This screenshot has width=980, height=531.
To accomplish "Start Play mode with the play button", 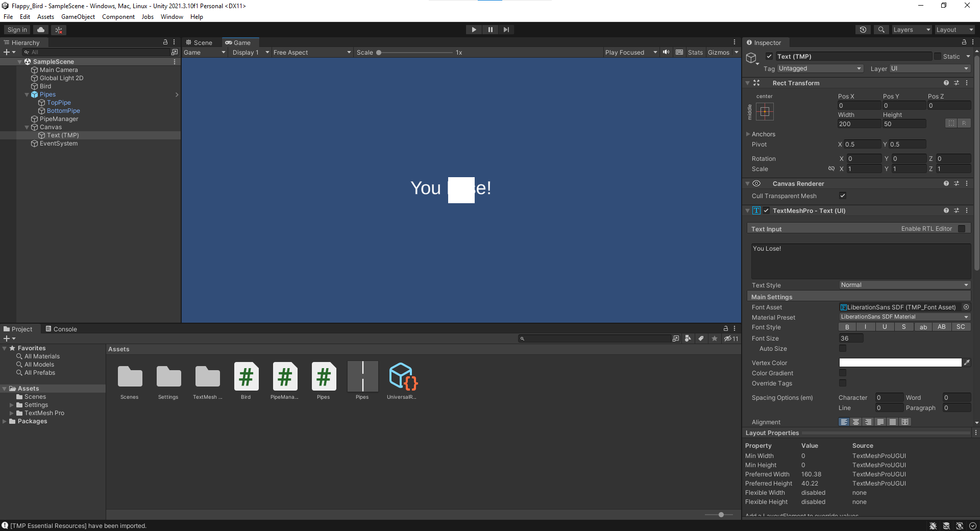I will [x=474, y=30].
